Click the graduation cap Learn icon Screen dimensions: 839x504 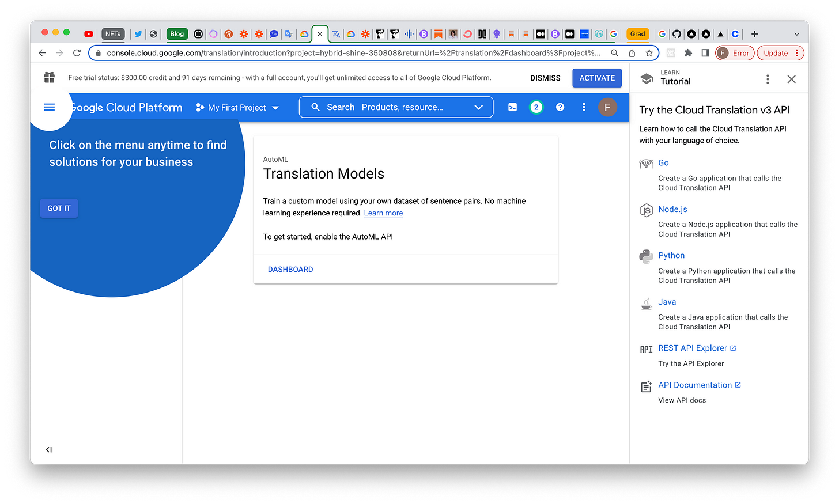click(x=647, y=78)
